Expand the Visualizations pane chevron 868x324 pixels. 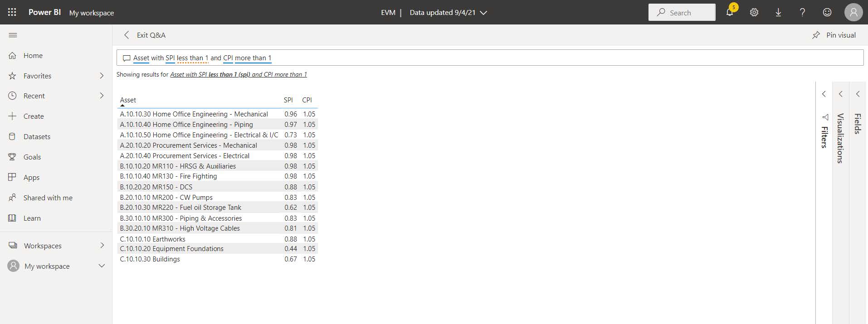(840, 94)
